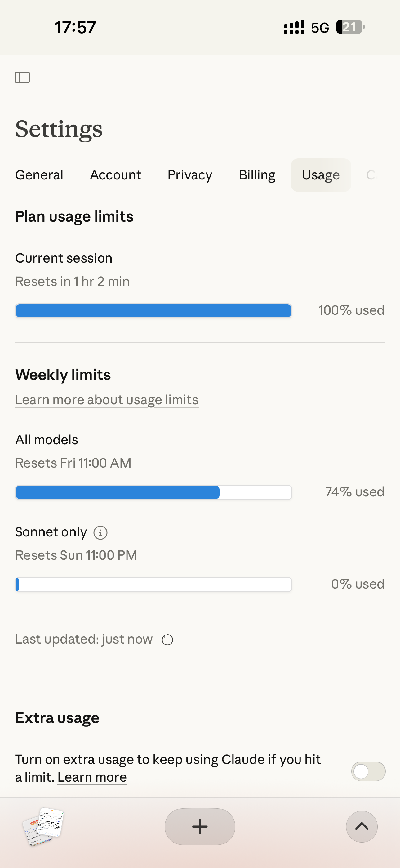Switch to the General tab
This screenshot has height=868, width=400.
pyautogui.click(x=39, y=175)
